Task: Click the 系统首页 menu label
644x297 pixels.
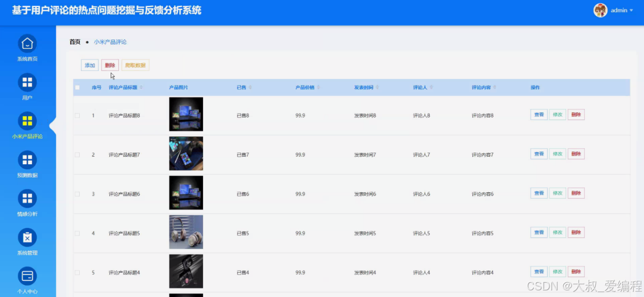Action: tap(27, 59)
